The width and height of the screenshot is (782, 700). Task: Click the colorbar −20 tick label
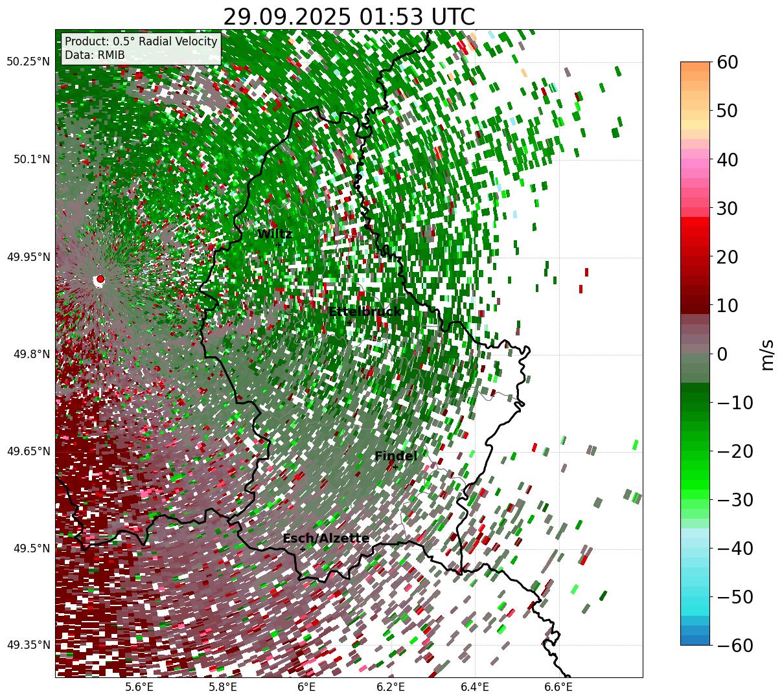(x=734, y=451)
